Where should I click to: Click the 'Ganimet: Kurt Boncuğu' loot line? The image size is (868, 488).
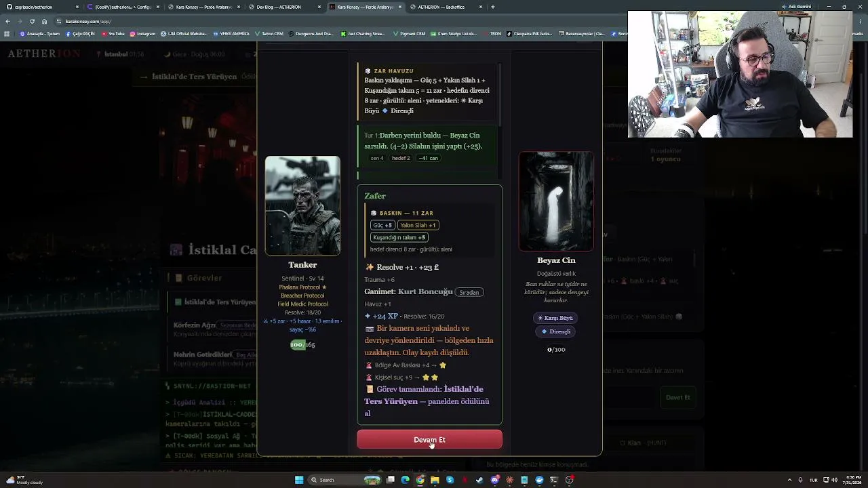(x=408, y=291)
